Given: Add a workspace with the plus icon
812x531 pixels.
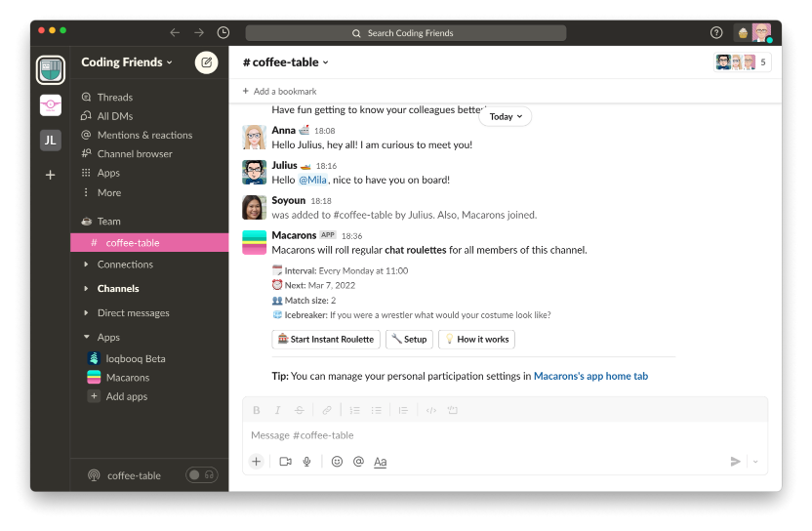Looking at the screenshot, I should click(50, 175).
